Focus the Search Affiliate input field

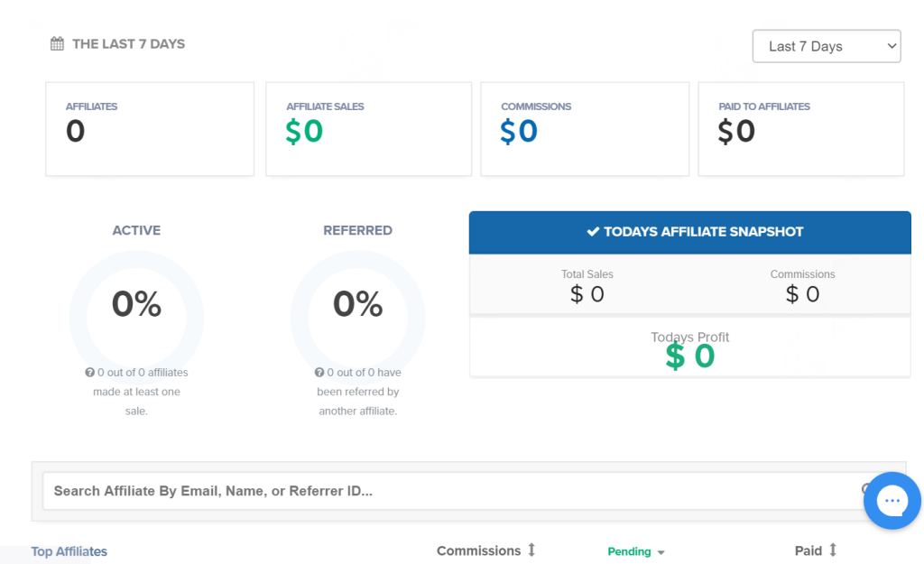pyautogui.click(x=451, y=491)
